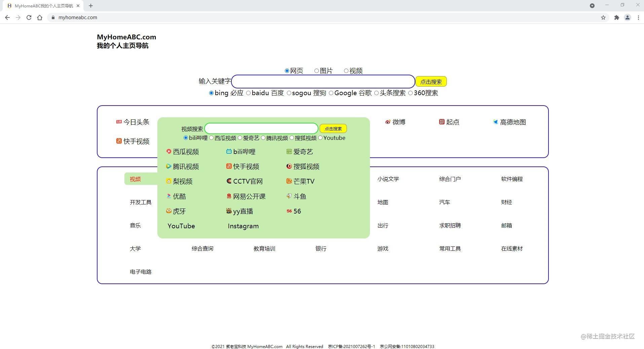Focus the 视频搜索 input field
The width and height of the screenshot is (644, 349).
point(261,128)
